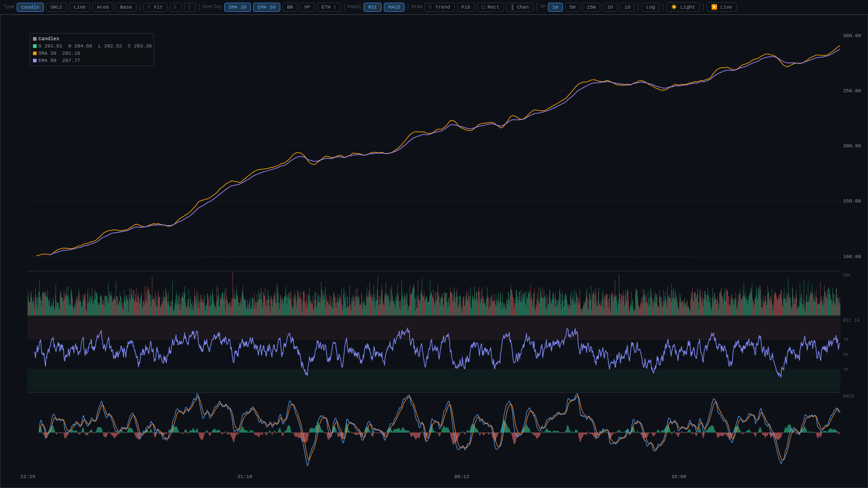Click the VOL panel label
Viewport: 868px width, 488px height.
pos(847,275)
